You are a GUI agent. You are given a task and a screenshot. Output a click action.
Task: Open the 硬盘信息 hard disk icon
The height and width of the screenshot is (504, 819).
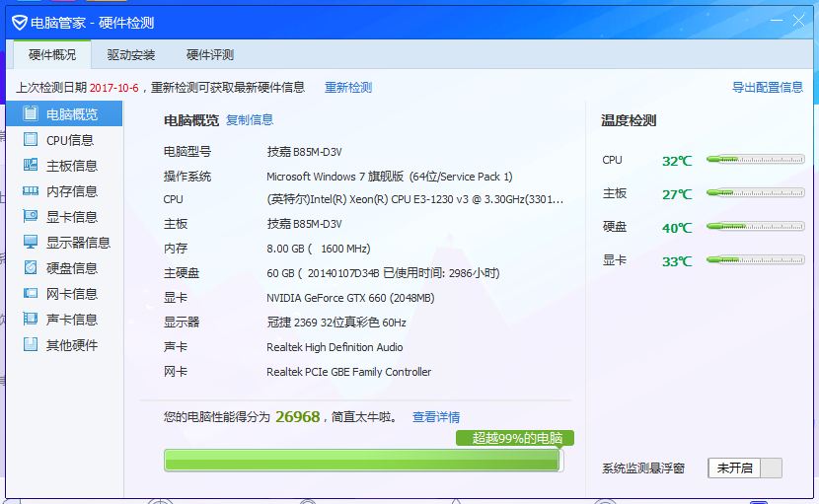(x=31, y=267)
